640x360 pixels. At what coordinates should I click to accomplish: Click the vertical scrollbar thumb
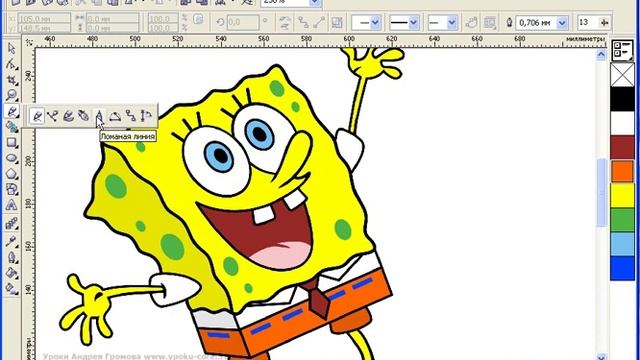tap(601, 192)
